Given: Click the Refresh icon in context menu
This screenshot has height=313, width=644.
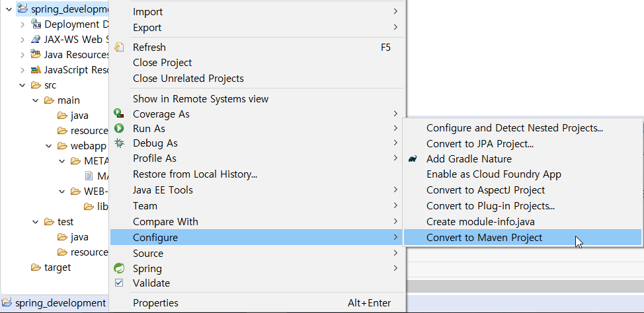Looking at the screenshot, I should click(119, 48).
